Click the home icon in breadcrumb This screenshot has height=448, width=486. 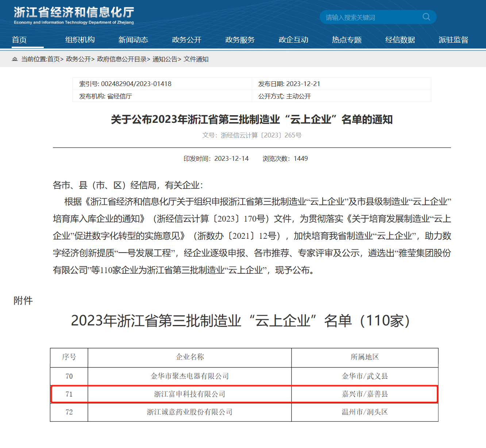[15, 59]
